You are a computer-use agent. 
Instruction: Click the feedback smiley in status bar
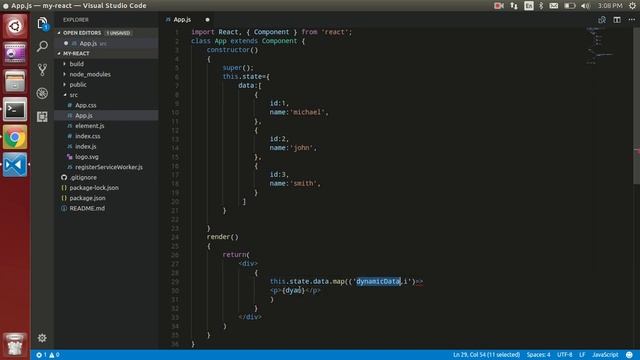pyautogui.click(x=629, y=355)
